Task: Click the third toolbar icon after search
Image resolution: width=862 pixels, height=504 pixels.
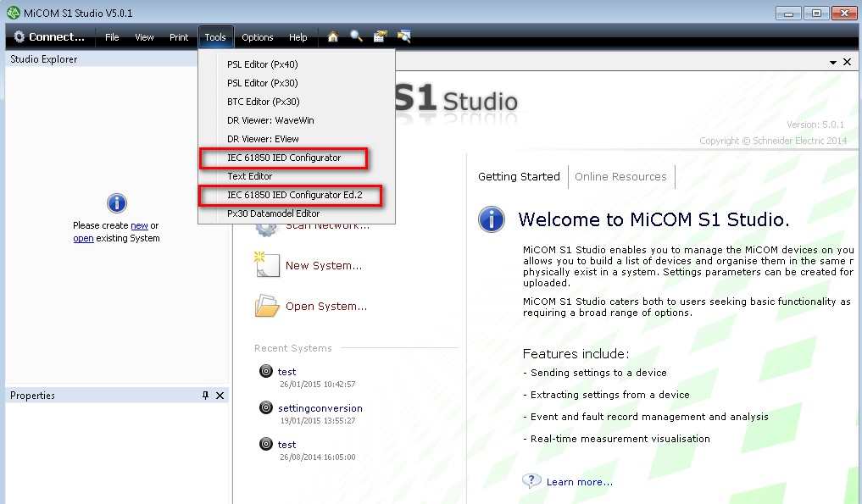Action: click(380, 36)
